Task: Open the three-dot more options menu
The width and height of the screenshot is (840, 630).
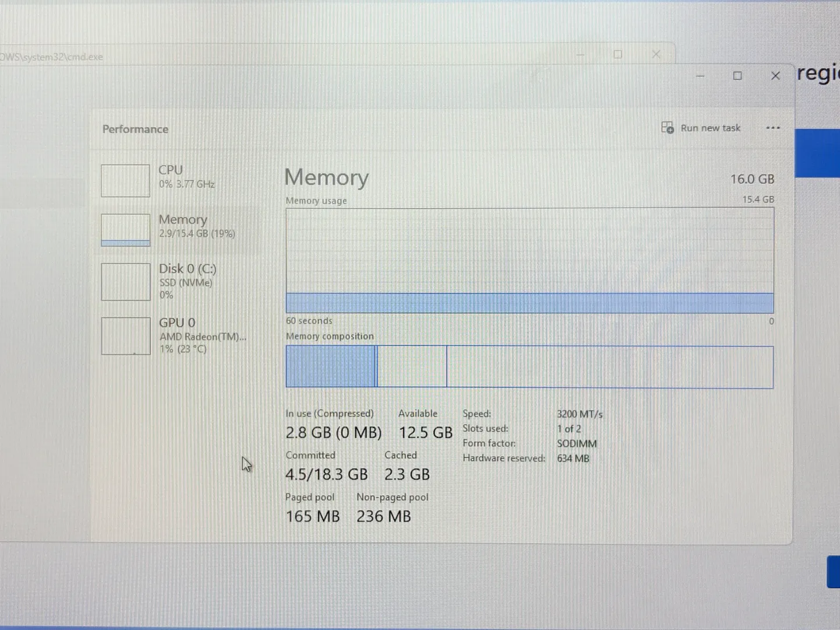Action: tap(773, 128)
